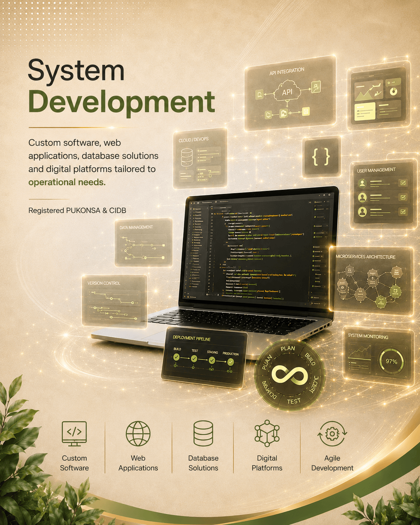Viewport: 420px width, 525px height.
Task: Click the line chart in the dashboard card
Action: click(x=369, y=91)
